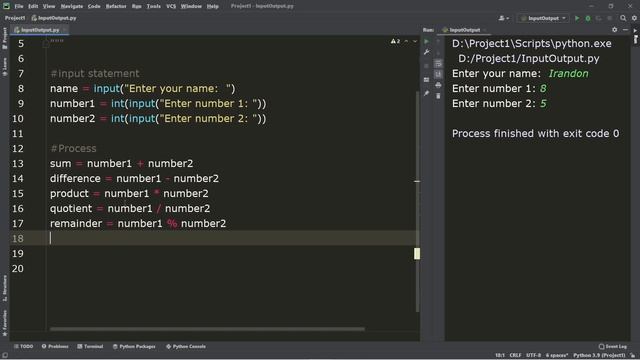Open the Edit menu

coord(33,6)
